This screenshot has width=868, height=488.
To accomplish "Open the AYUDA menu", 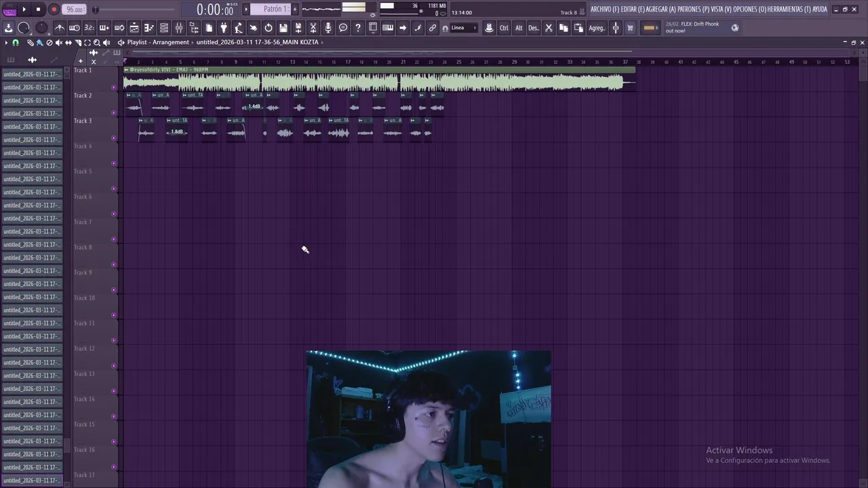I will pyautogui.click(x=820, y=9).
